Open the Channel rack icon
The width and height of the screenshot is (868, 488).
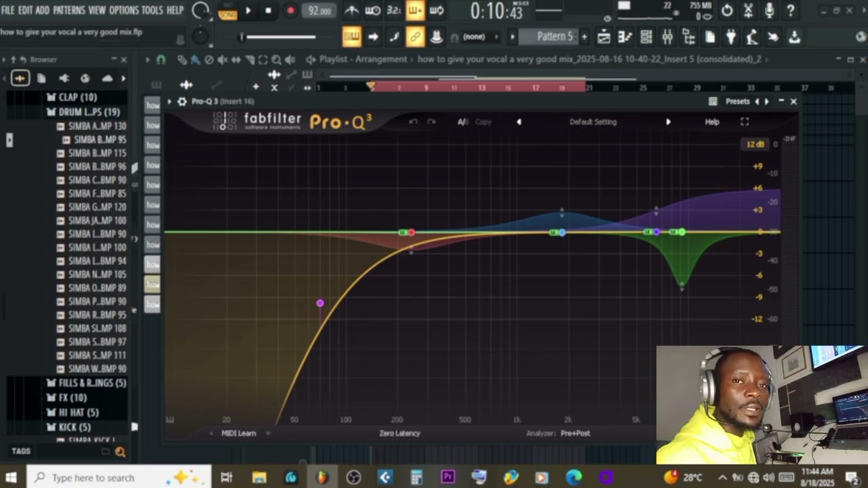point(646,37)
